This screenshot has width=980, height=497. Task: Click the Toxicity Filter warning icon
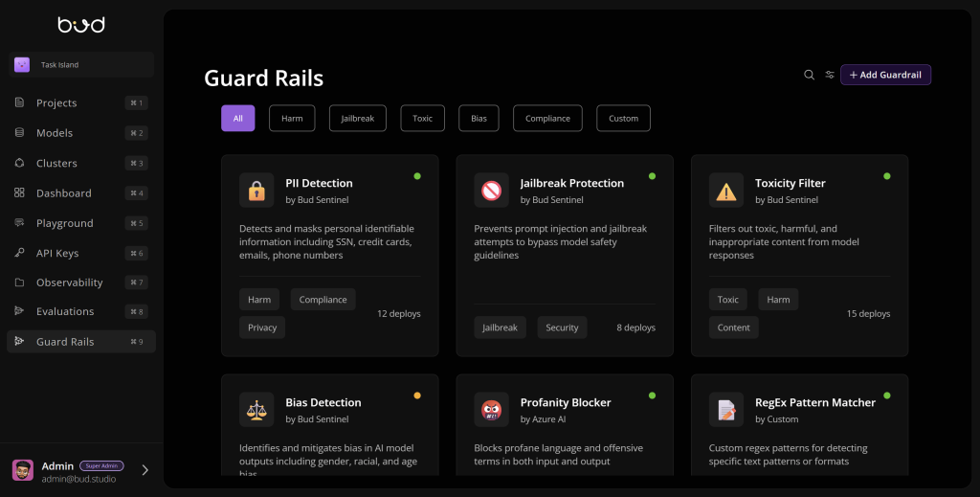click(x=726, y=191)
